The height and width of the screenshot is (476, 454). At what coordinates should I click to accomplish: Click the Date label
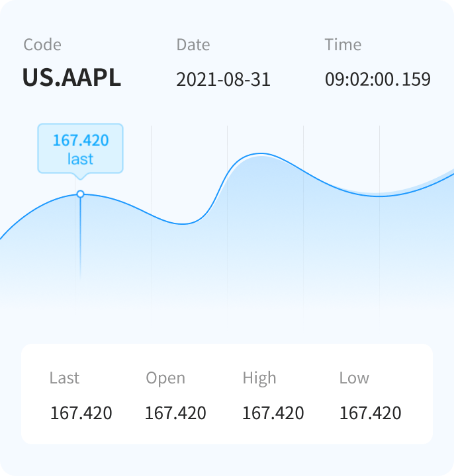pos(193,45)
